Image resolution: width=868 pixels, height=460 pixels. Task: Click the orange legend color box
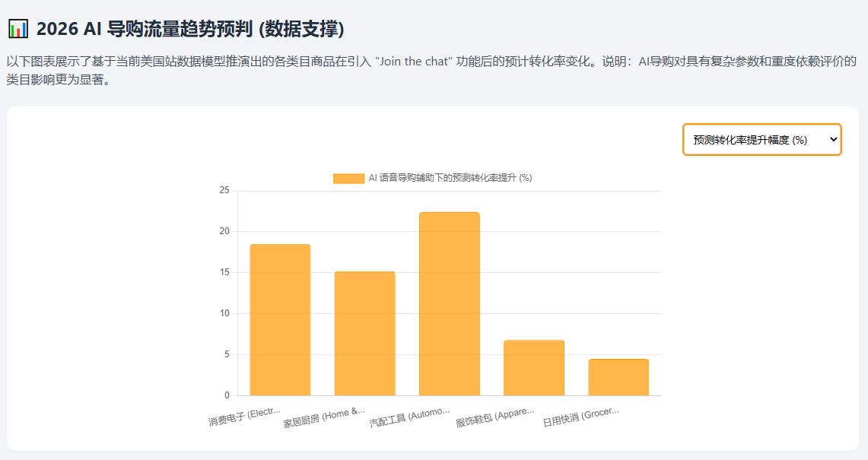(348, 178)
